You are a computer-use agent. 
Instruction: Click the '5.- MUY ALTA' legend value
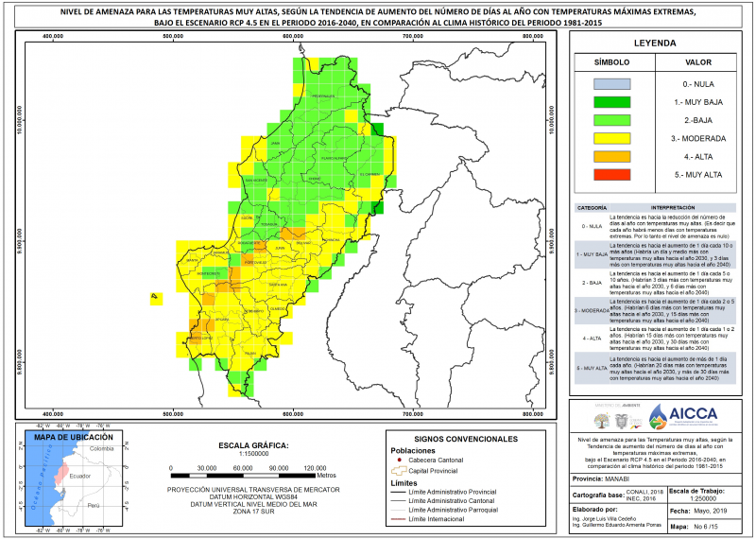(698, 175)
